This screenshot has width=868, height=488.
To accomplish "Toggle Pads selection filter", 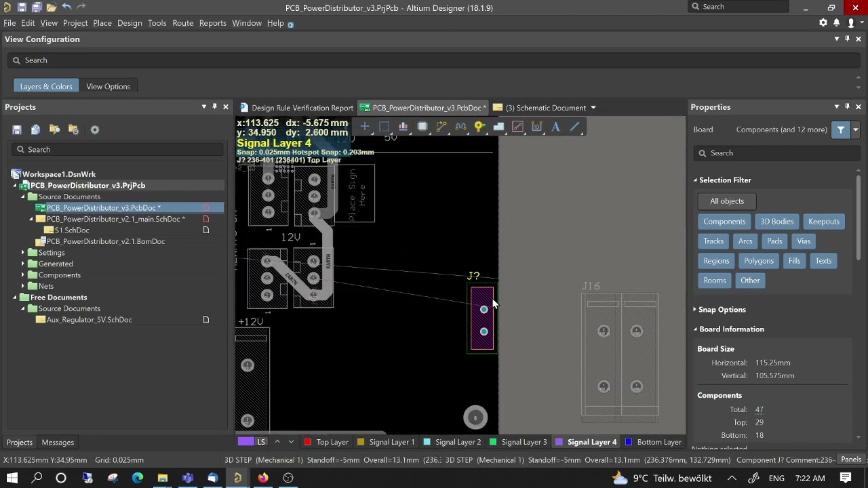I will tap(774, 241).
